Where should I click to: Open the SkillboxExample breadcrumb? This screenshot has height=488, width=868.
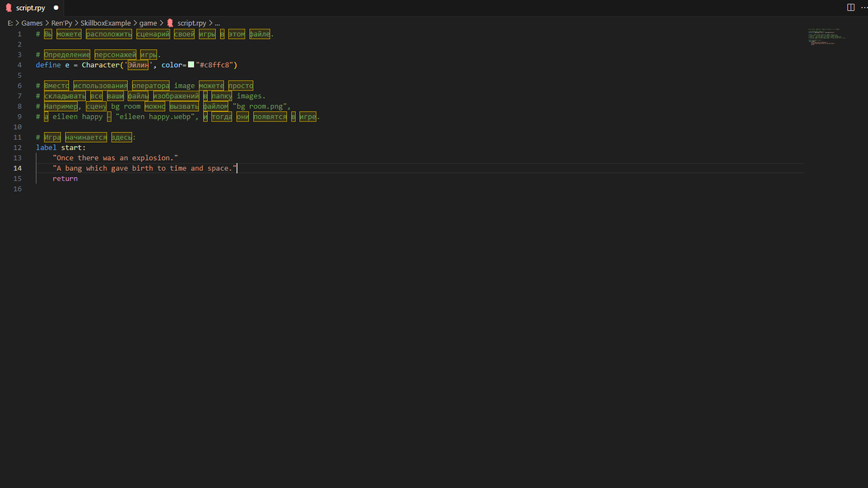(x=105, y=23)
